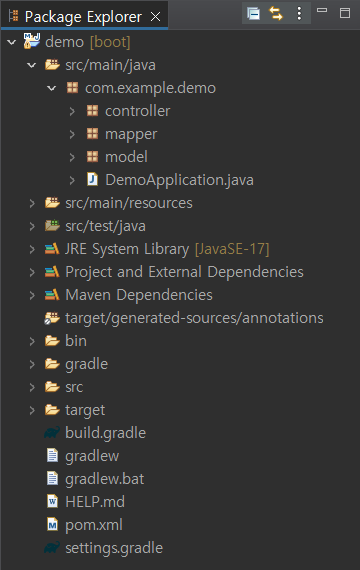Click the mapper package icon

92,134
